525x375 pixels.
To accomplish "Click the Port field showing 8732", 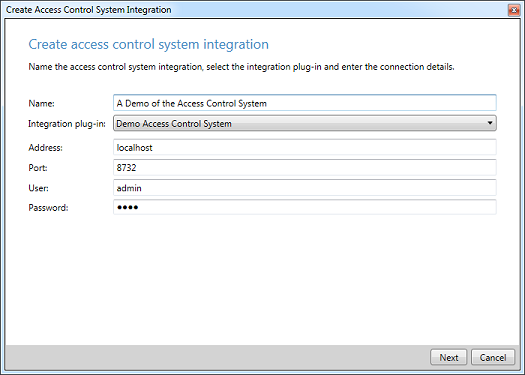I will [305, 167].
